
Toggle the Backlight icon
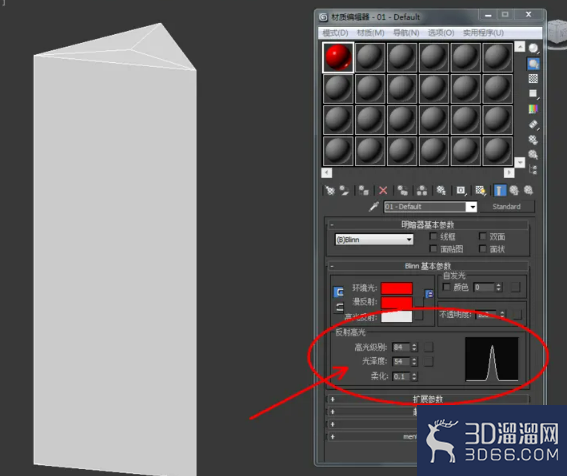(533, 64)
